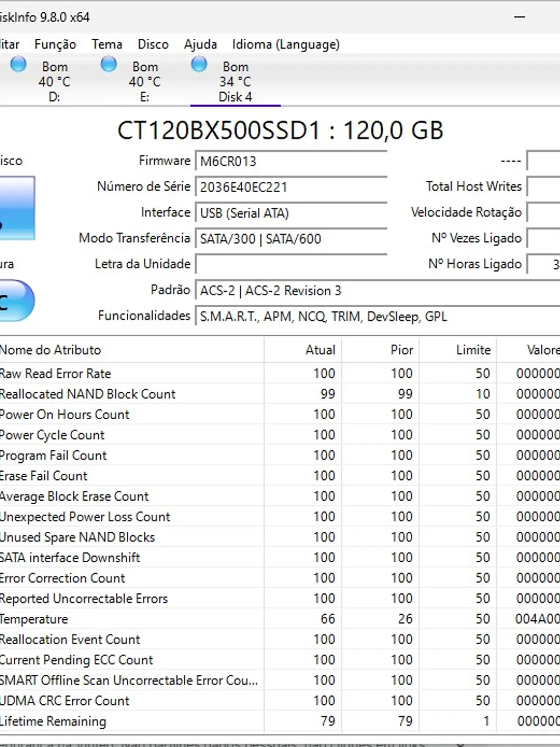Click the Firmware field M6CR013
560x747 pixels.
[x=291, y=161]
